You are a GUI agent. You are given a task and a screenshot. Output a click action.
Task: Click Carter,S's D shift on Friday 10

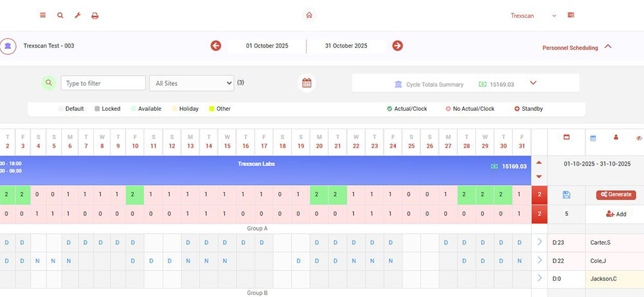[133, 243]
